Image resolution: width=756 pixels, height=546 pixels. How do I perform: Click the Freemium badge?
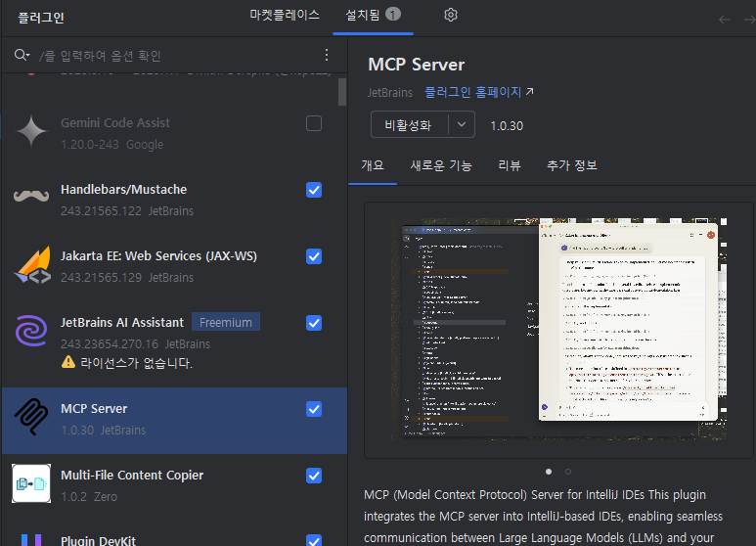[226, 322]
